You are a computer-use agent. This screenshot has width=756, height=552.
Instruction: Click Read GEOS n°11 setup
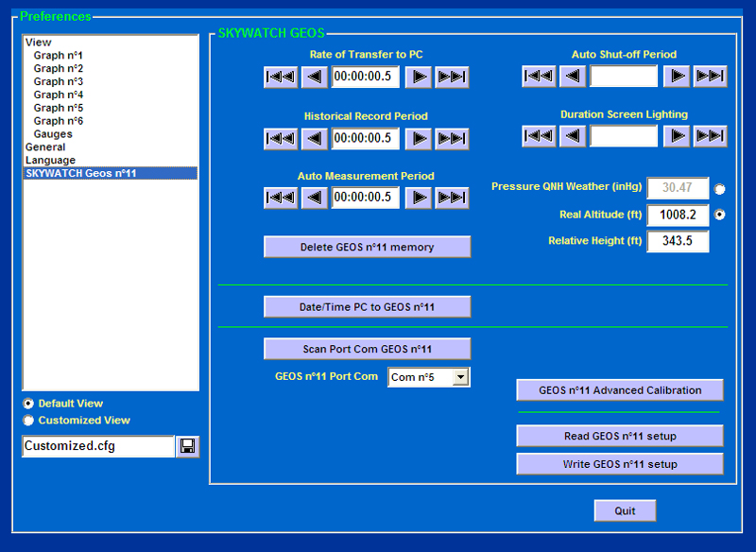(620, 437)
